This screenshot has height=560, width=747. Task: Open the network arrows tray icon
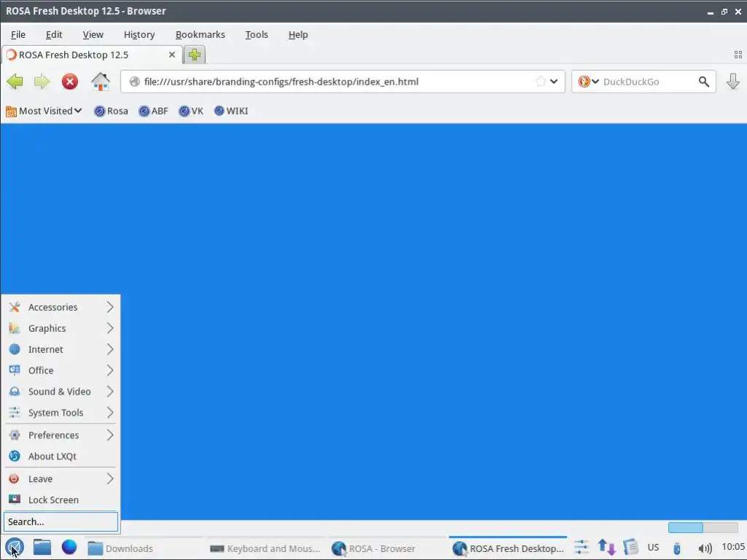pyautogui.click(x=606, y=548)
